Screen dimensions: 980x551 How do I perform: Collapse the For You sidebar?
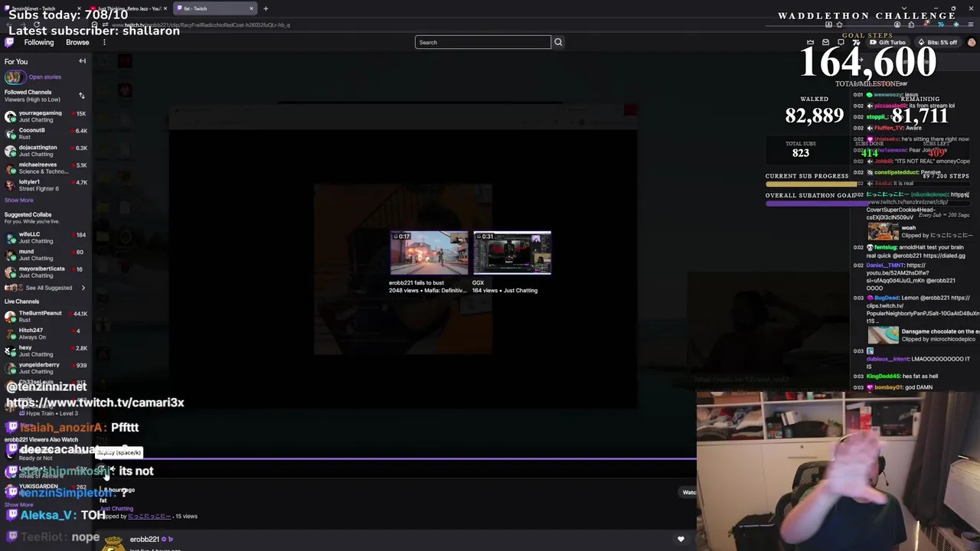pyautogui.click(x=82, y=61)
